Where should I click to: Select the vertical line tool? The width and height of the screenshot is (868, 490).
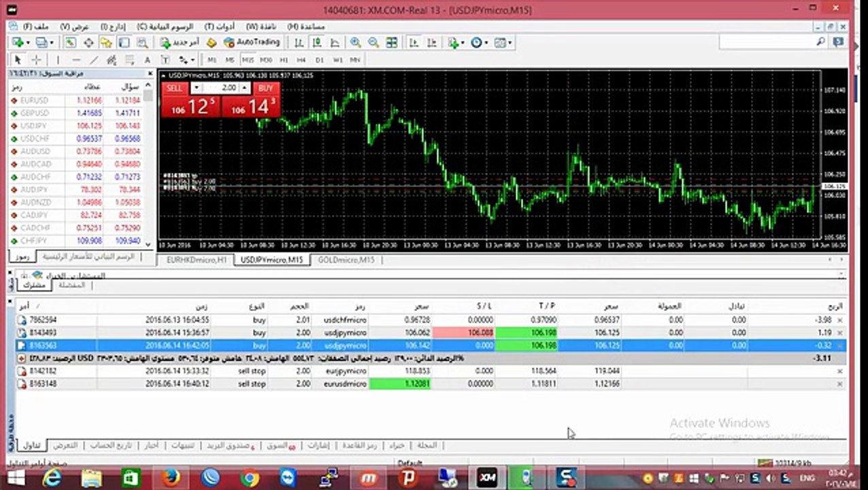58,60
